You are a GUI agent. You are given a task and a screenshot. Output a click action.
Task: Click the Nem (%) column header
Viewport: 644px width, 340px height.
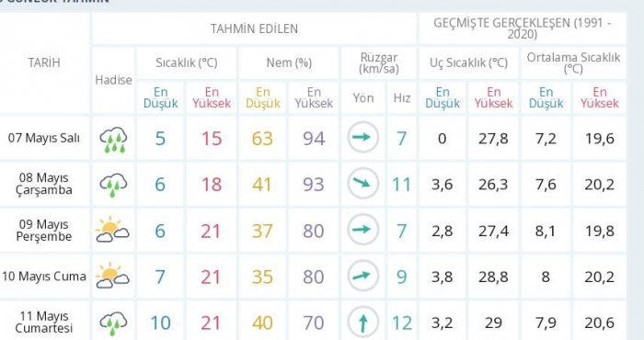point(289,62)
